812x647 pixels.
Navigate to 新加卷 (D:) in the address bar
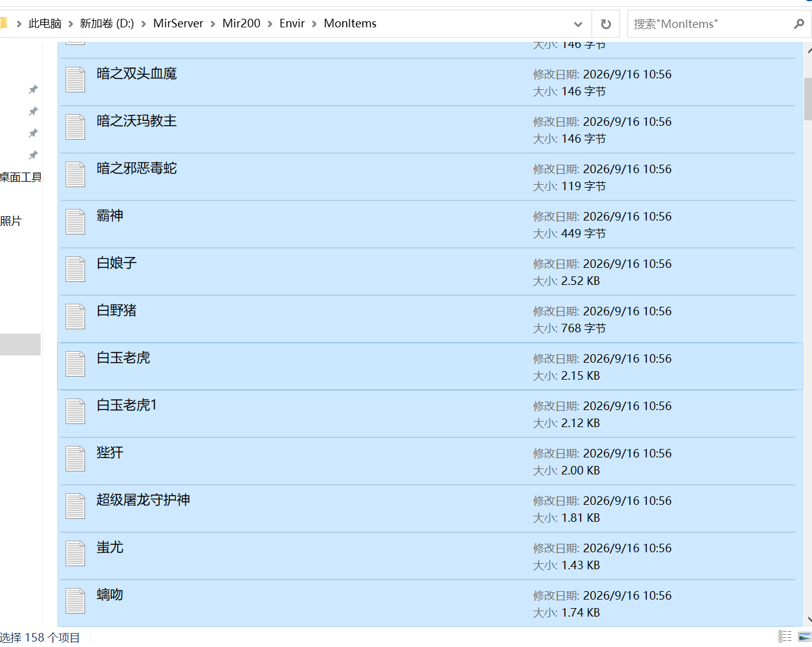107,24
